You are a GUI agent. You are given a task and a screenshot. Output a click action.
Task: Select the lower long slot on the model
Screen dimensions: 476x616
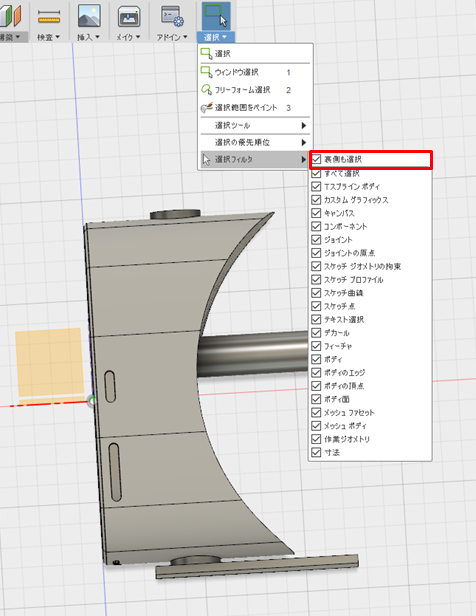[114, 472]
